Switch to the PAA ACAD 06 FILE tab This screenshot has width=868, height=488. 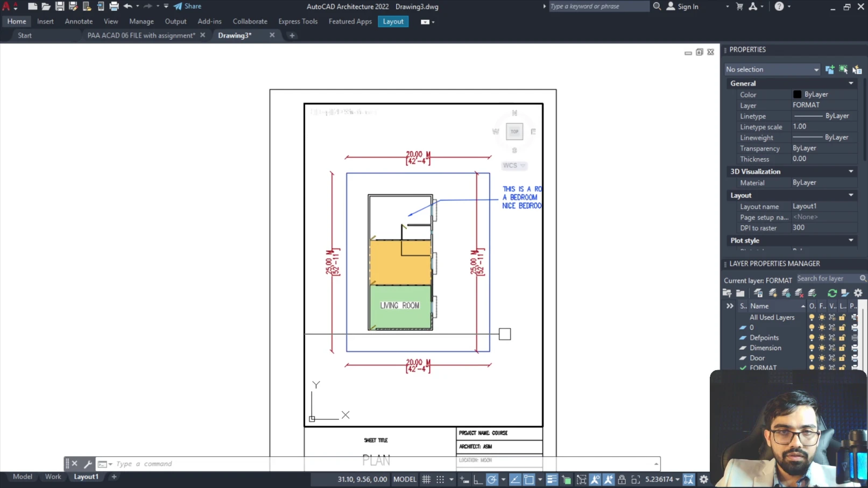point(141,36)
